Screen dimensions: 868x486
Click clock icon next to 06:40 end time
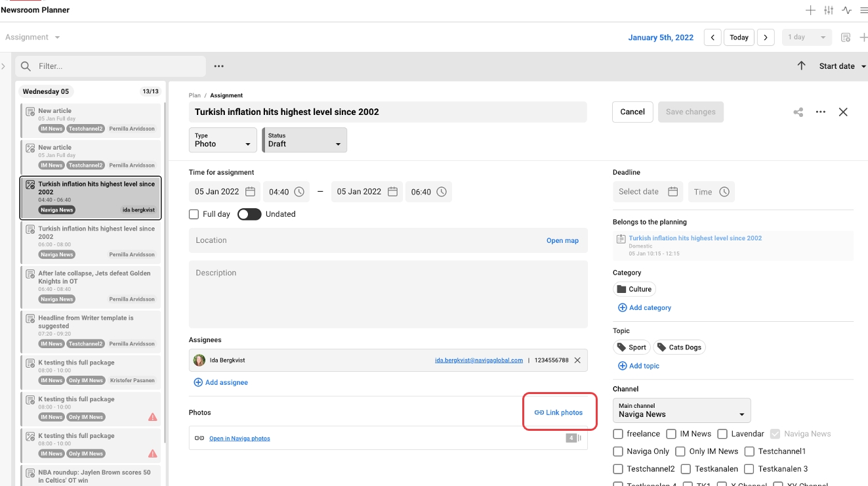coord(442,192)
